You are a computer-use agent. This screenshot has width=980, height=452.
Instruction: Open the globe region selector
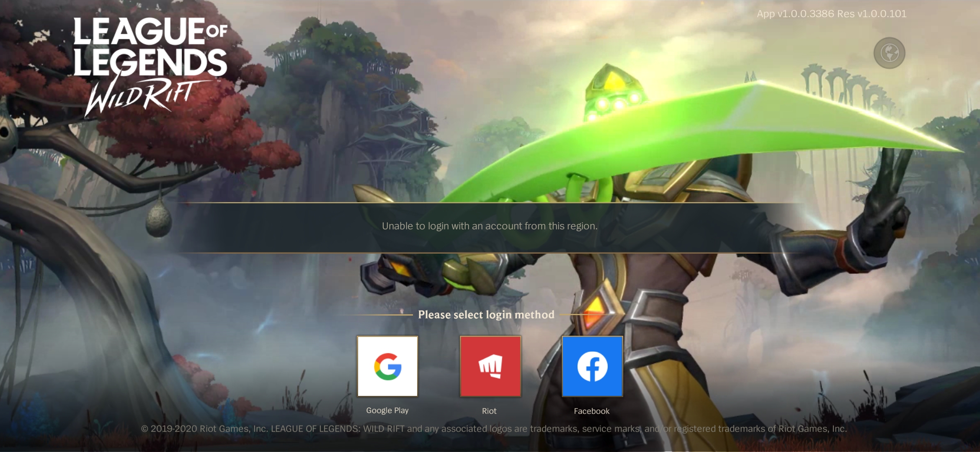(889, 53)
